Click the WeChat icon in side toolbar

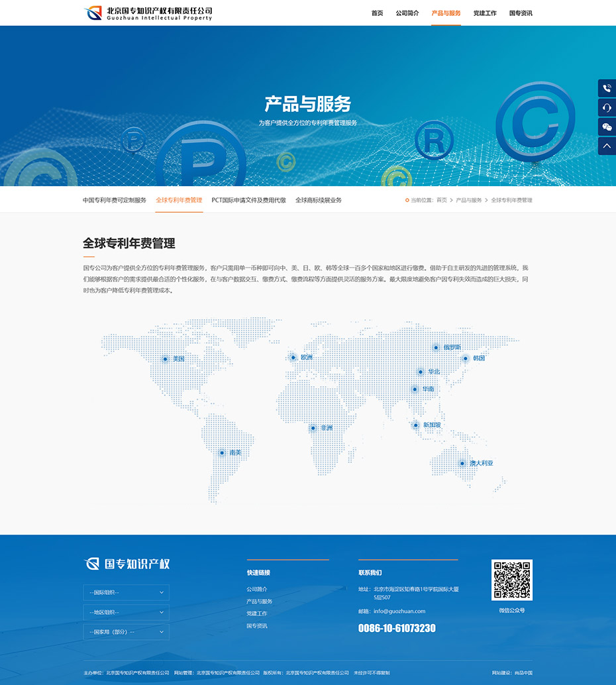pos(607,127)
